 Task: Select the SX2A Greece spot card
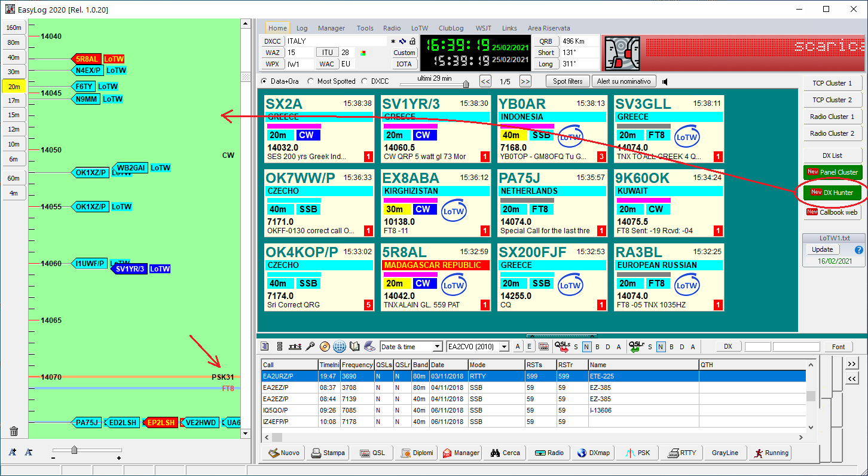coord(319,129)
